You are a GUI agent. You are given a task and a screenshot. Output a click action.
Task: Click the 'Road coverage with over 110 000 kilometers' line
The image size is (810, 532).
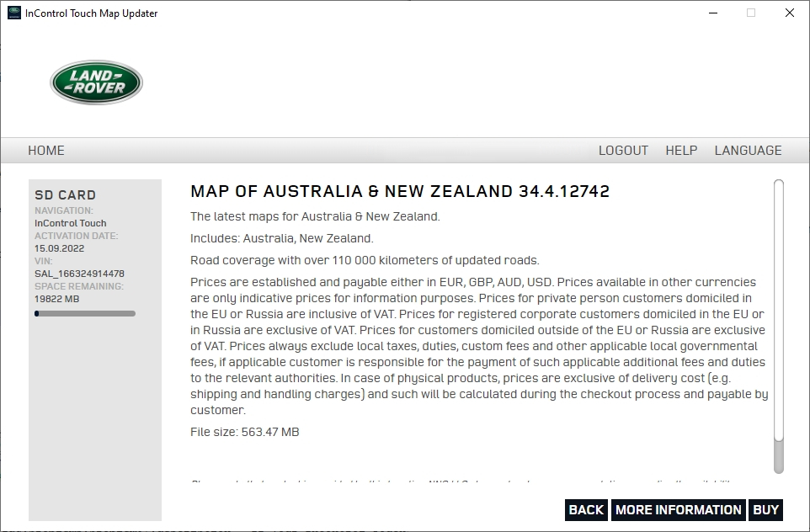pyautogui.click(x=365, y=260)
